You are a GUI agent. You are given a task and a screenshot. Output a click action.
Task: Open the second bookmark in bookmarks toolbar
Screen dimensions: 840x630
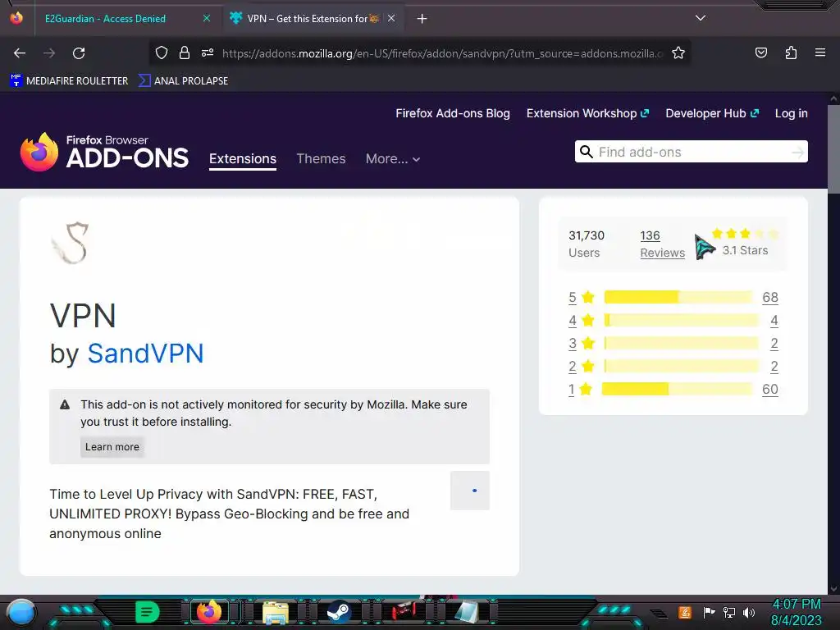(x=183, y=81)
